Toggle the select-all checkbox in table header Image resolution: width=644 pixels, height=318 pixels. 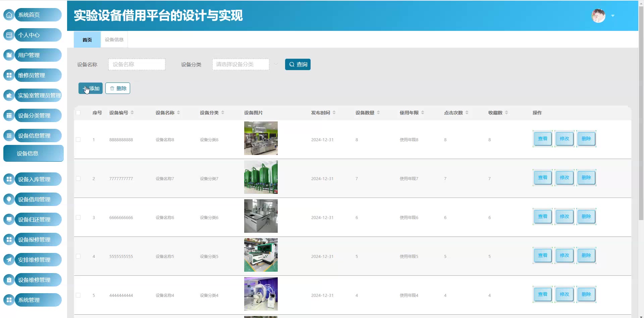point(78,113)
